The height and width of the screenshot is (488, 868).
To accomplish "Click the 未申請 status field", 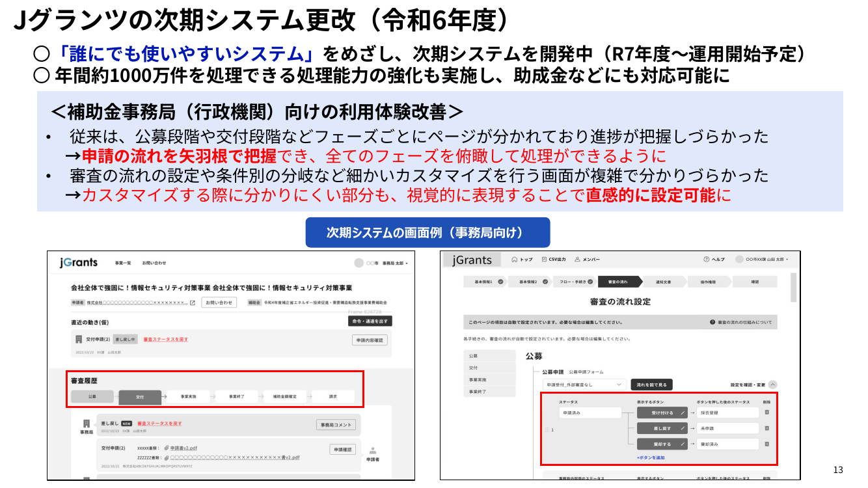I will 727,429.
